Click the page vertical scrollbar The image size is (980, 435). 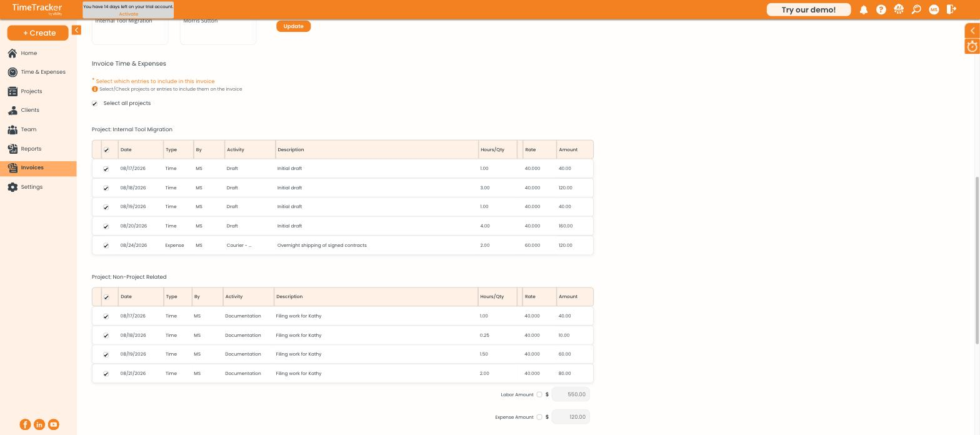(x=977, y=260)
